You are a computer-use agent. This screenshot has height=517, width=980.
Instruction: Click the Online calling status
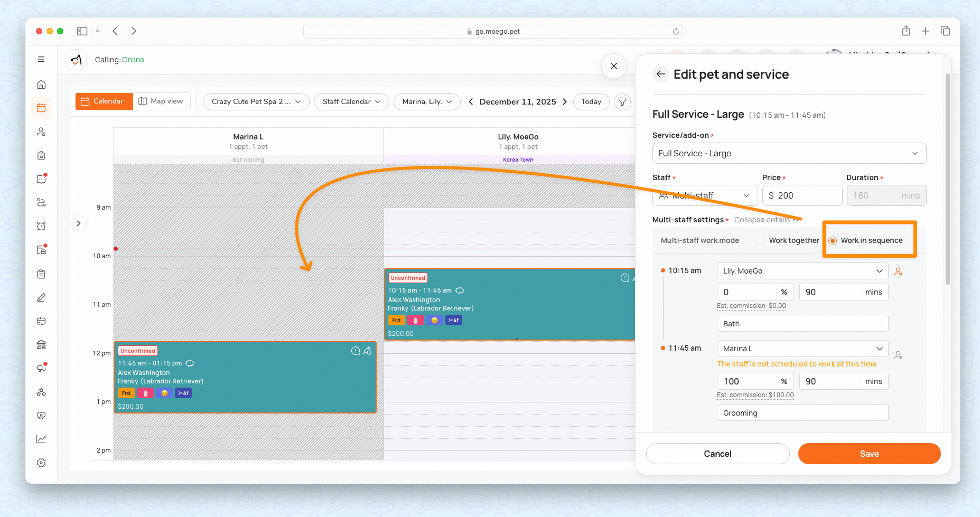coord(133,60)
